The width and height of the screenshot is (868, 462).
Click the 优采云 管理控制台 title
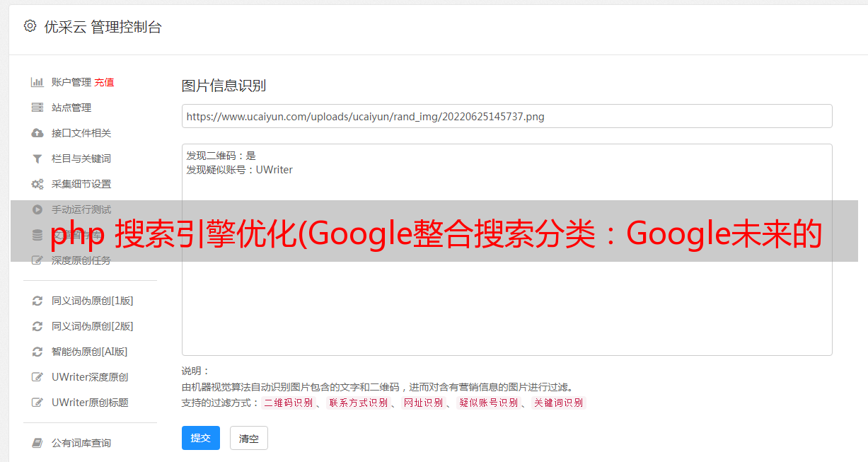coord(103,27)
